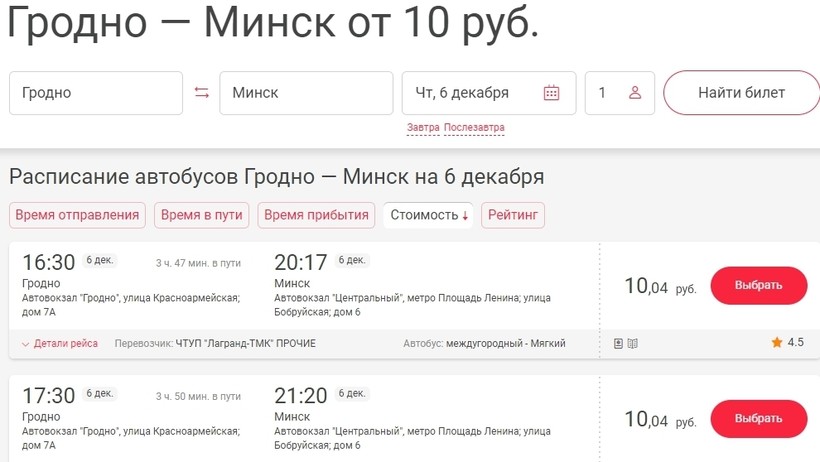Open the calendar icon in date field
Image resolution: width=820 pixels, height=462 pixels.
pyautogui.click(x=551, y=93)
